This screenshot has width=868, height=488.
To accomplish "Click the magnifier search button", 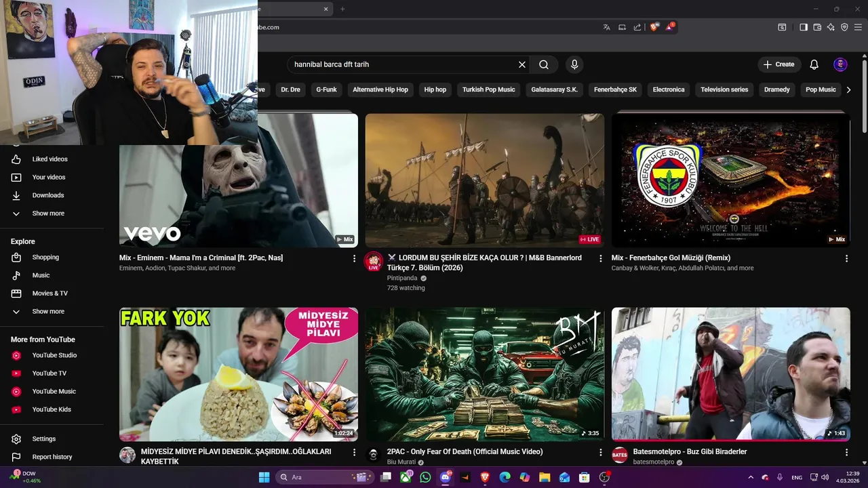I will click(544, 64).
